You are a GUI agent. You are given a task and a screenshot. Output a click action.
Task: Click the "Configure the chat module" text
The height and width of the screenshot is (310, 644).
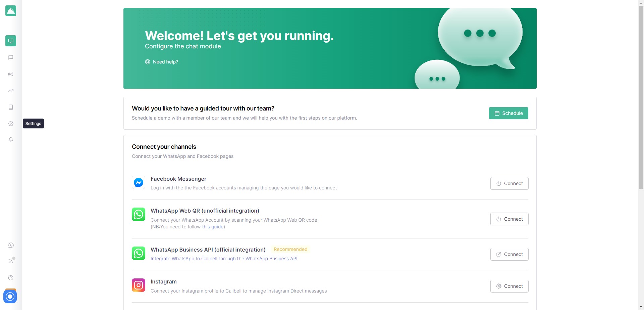point(183,46)
